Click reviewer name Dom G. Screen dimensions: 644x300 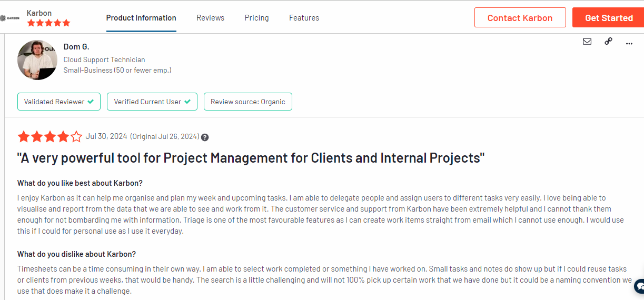pos(76,47)
